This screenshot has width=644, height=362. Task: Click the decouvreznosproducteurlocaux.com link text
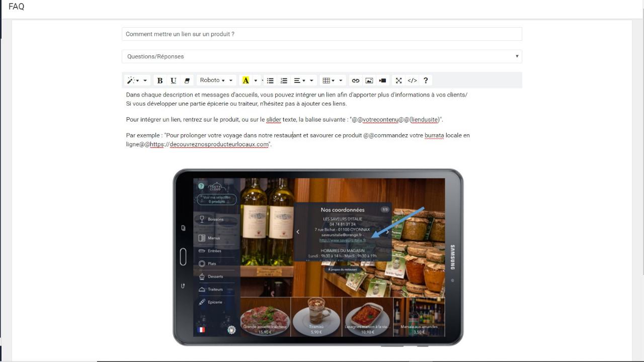219,145
